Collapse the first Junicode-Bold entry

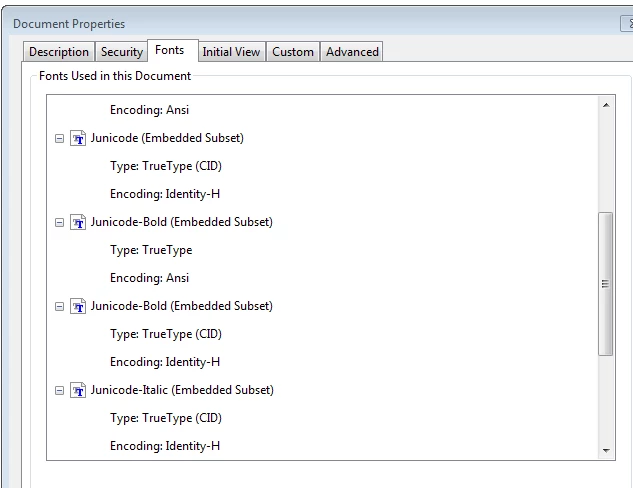[59, 223]
